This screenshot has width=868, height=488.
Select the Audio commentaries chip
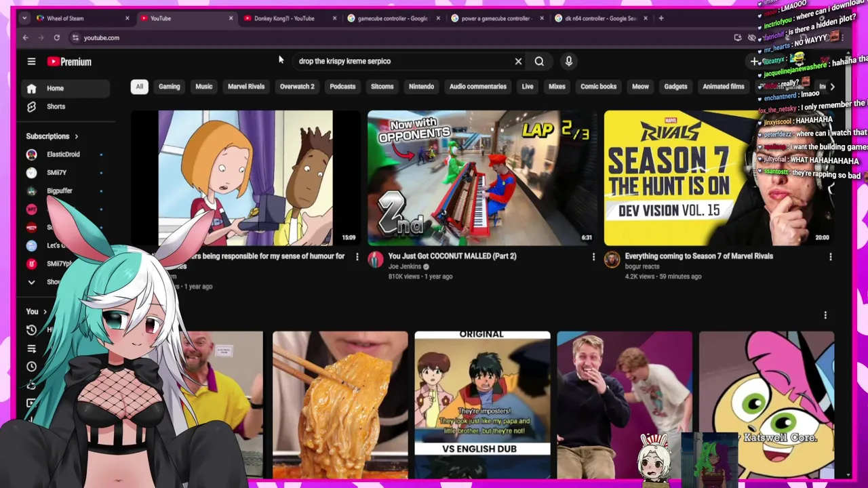pos(478,87)
